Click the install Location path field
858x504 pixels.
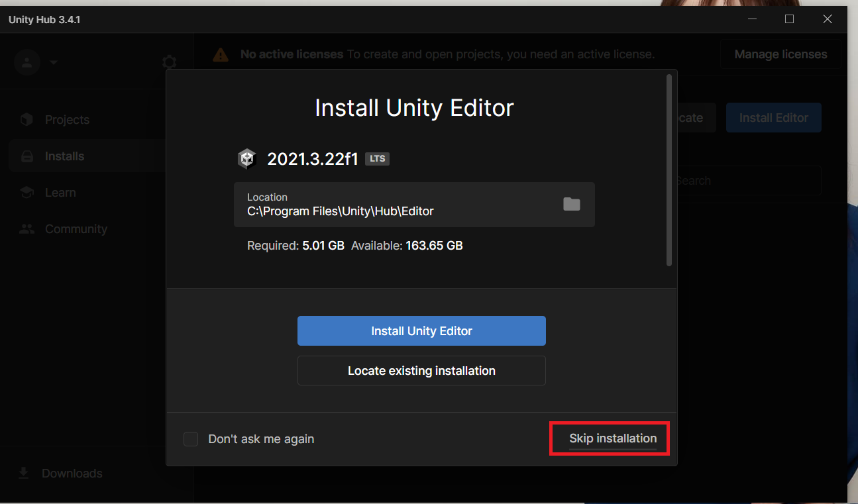click(x=414, y=205)
